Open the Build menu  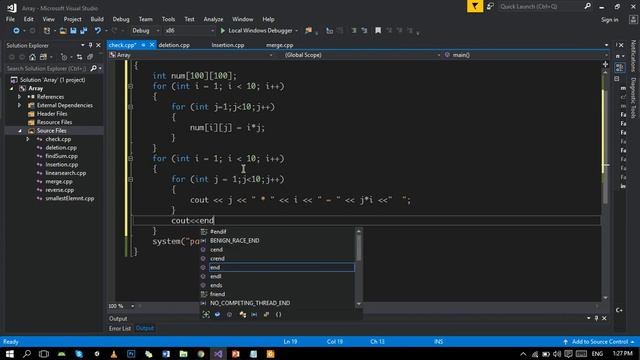click(x=97, y=19)
